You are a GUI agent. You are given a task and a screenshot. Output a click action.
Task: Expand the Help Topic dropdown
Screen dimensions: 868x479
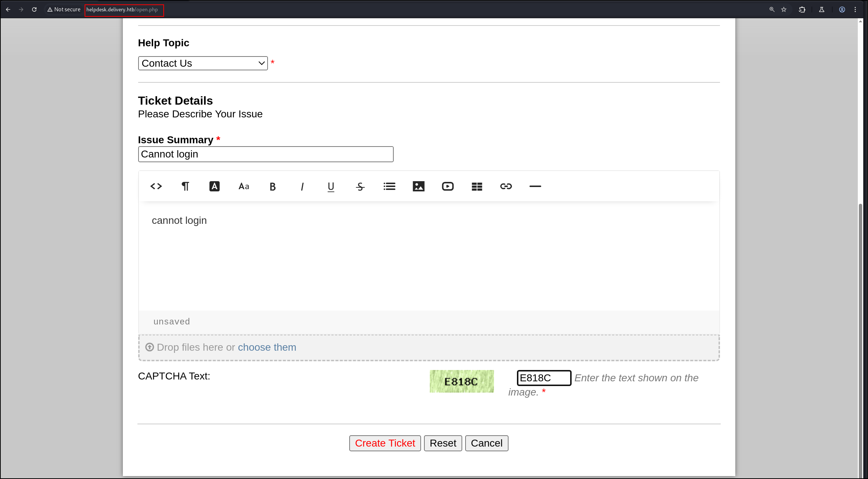[x=203, y=63]
